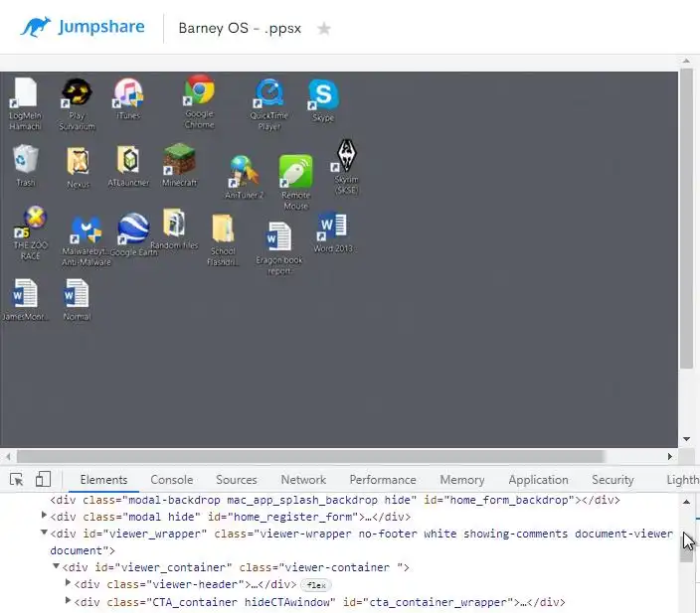Star the Barney OS file as favorite
Screen dimensions: 700x613
click(324, 29)
